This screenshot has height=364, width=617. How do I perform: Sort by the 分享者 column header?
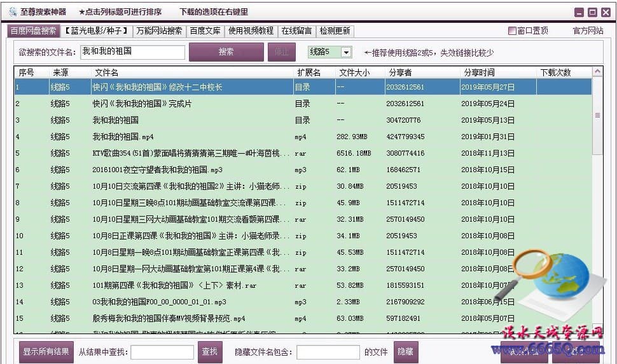coord(422,72)
